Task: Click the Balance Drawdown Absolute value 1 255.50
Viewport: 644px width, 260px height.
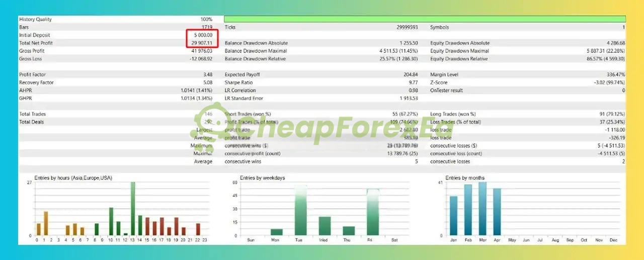Action: (x=410, y=43)
